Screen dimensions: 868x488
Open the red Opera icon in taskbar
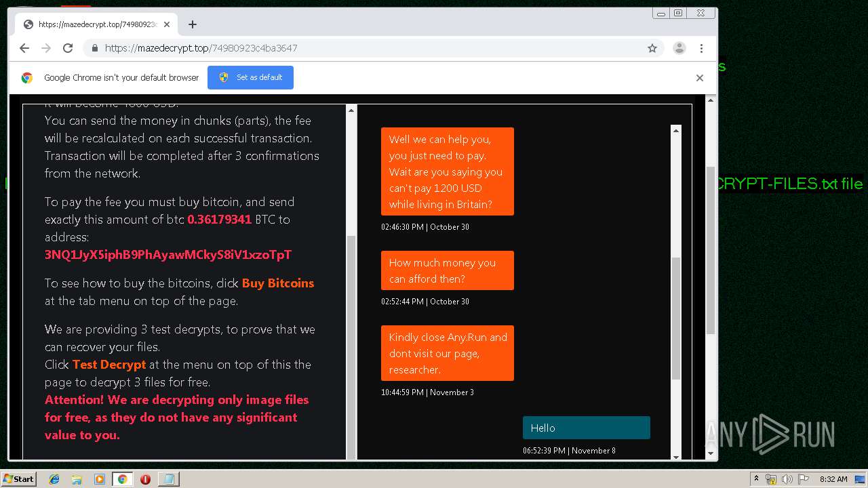[145, 479]
